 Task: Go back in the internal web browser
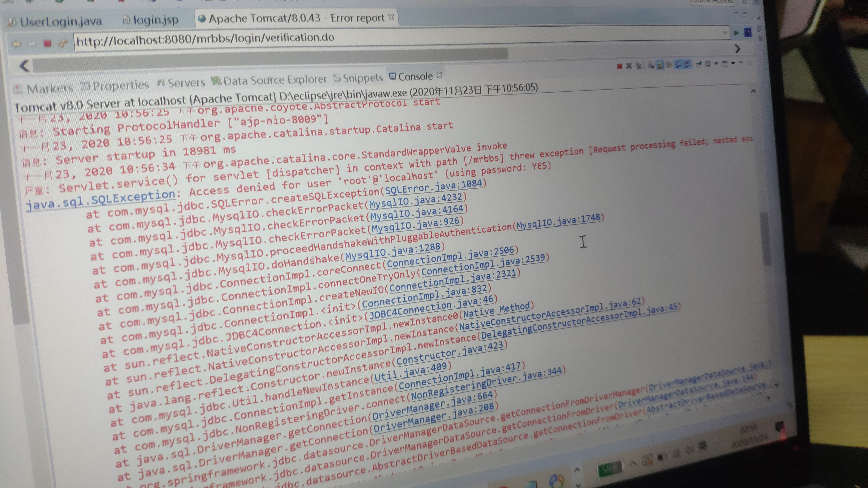point(17,44)
